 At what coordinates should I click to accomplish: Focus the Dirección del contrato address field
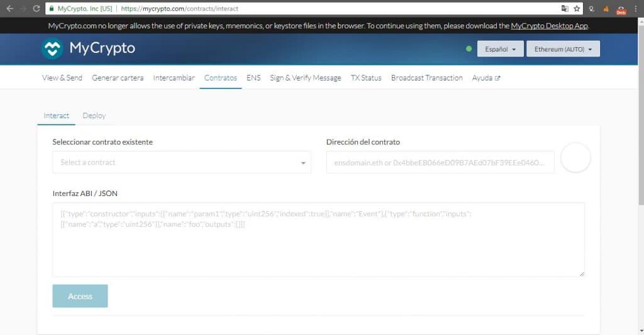click(440, 162)
